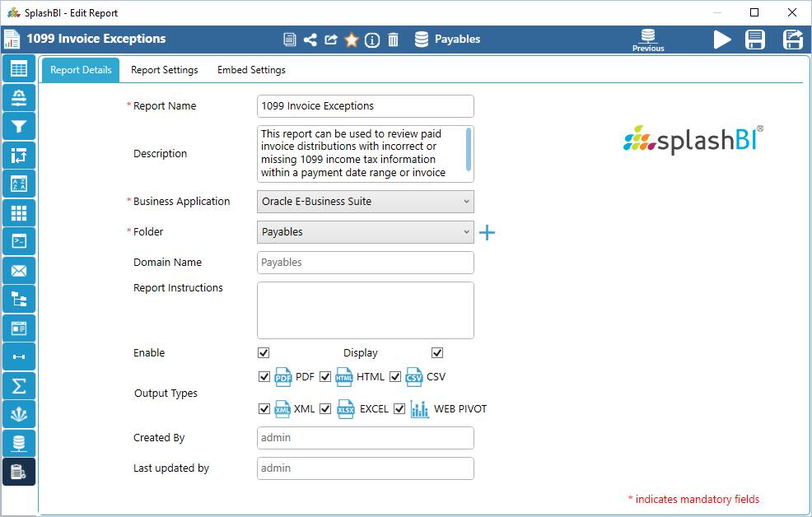Select the horizontal width sidebar icon
This screenshot has height=517, width=812.
pos(19,356)
